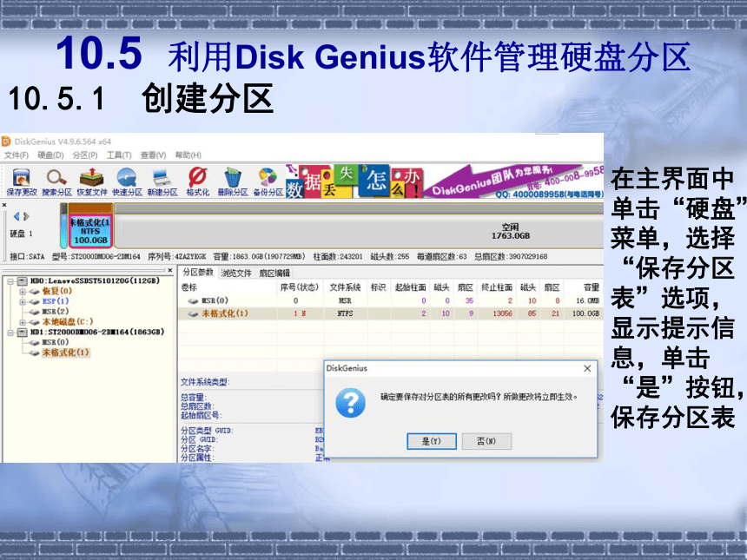Select ESP(1) in disk tree
This screenshot has width=747, height=560.
pos(56,301)
